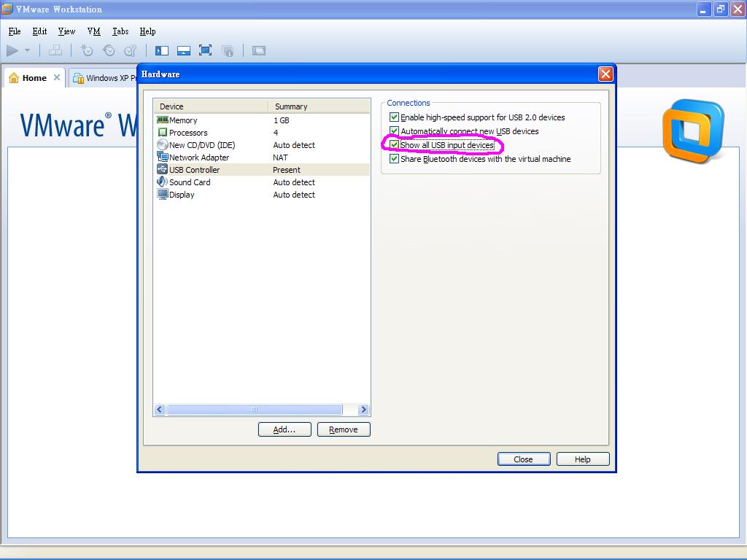Click the Remove button
This screenshot has width=747, height=560.
[344, 429]
